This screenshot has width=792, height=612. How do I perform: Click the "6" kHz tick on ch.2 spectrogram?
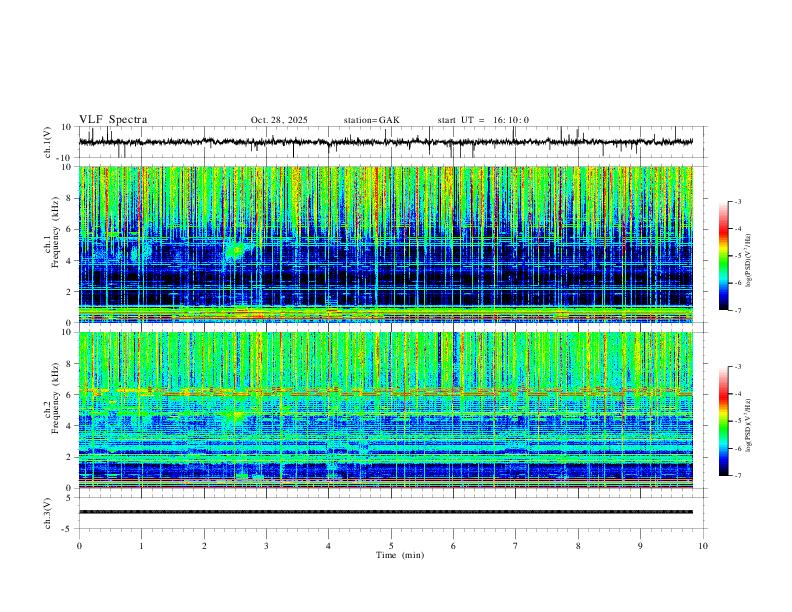coord(70,395)
